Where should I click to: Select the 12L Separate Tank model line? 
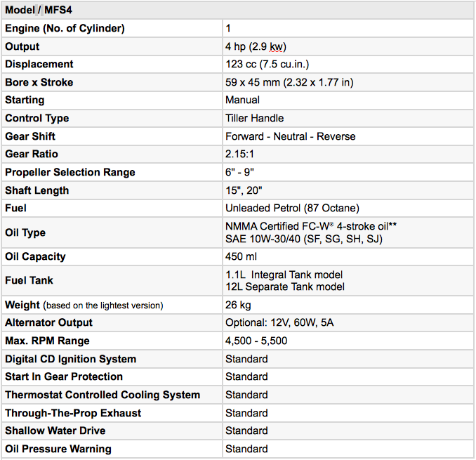285,287
